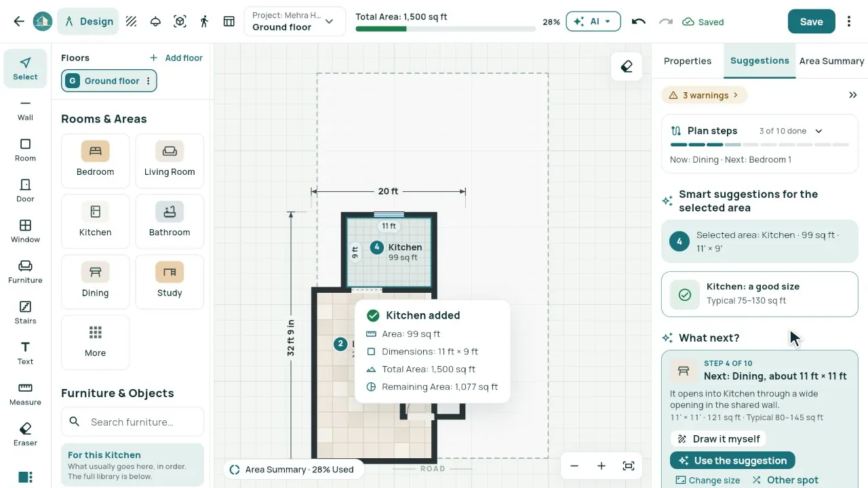
Task: Click the floating canvas eraser button
Action: point(627,66)
